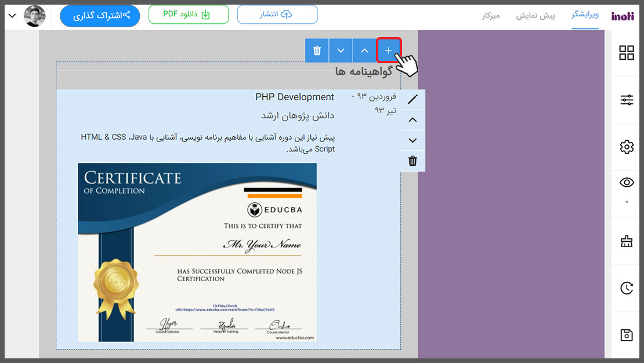Edit PHP Development entry with pencil icon
The image size is (644, 363).
tap(413, 100)
